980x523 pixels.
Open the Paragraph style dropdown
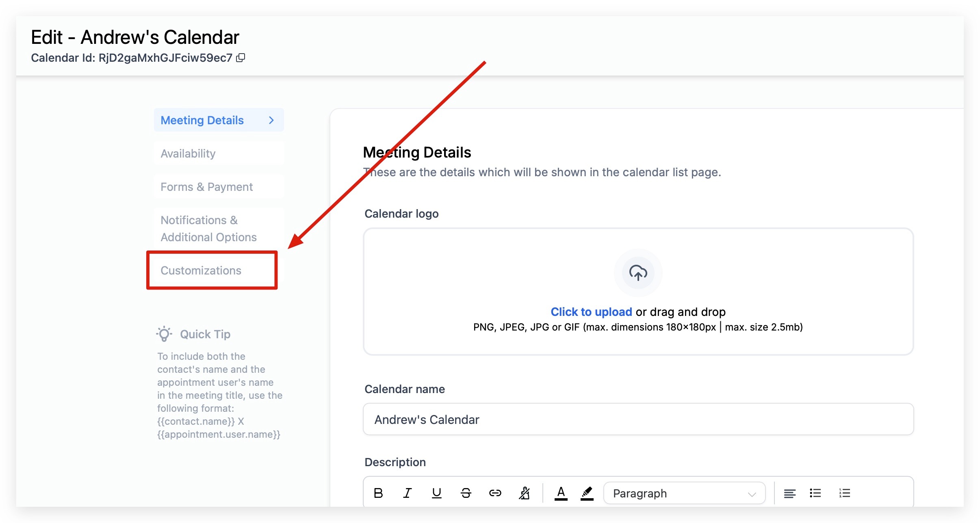(684, 493)
